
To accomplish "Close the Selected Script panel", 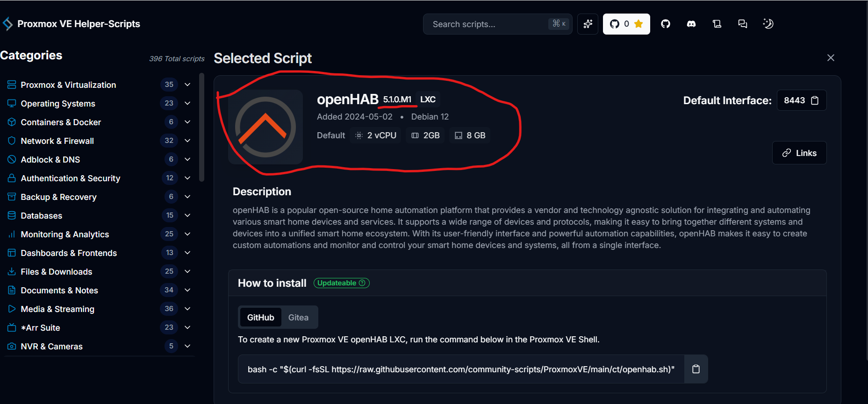I will (831, 57).
